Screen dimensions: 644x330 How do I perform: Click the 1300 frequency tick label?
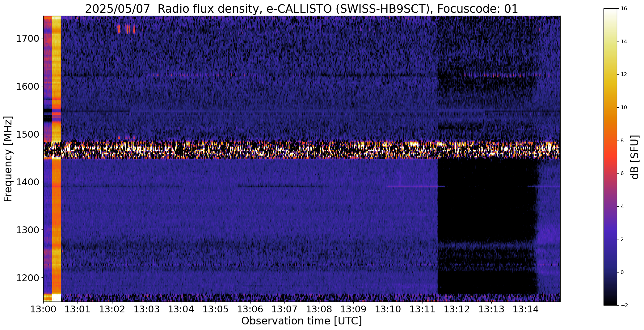pyautogui.click(x=27, y=230)
